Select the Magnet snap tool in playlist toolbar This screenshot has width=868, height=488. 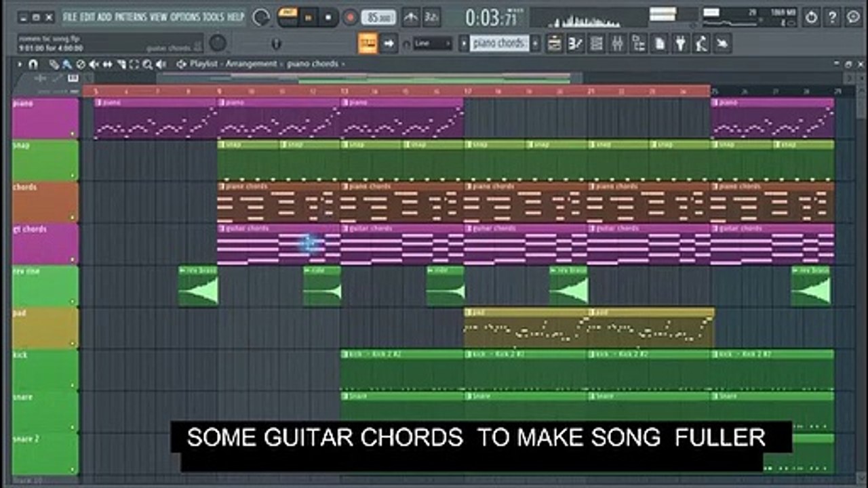pyautogui.click(x=33, y=64)
